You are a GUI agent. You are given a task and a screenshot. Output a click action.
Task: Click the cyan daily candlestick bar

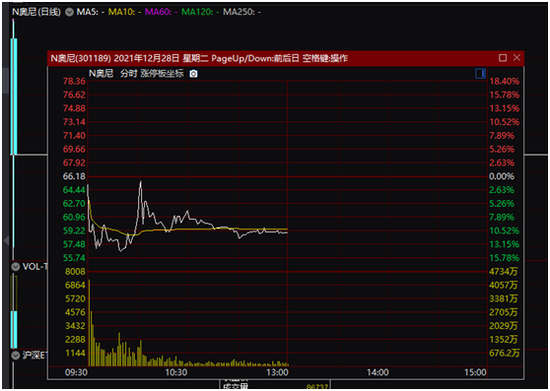[x=14, y=96]
